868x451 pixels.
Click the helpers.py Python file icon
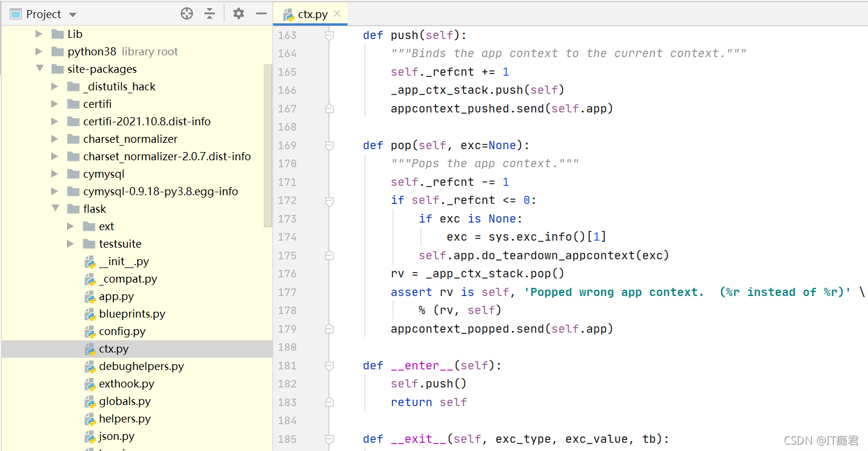click(90, 419)
